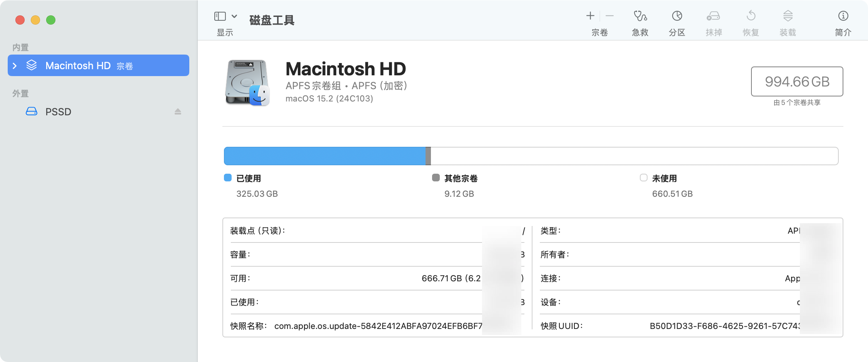Run 急救 (First Aid) on Macintosh HD
The width and height of the screenshot is (868, 362).
click(x=639, y=21)
